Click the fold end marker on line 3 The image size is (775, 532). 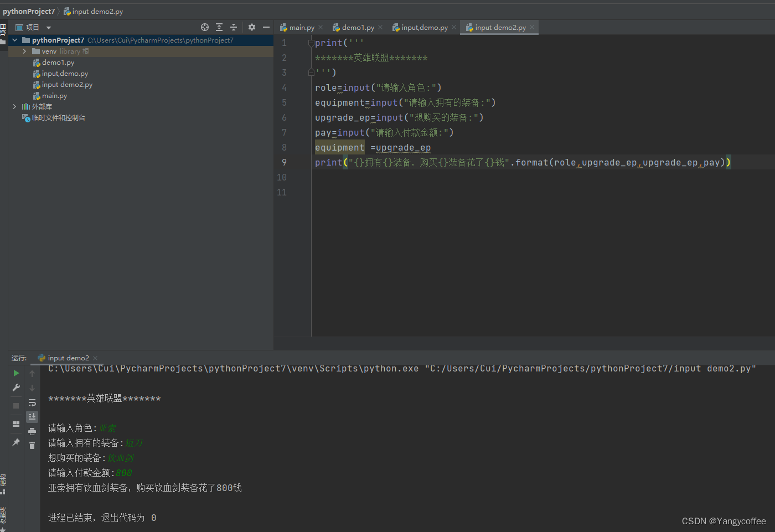point(311,73)
